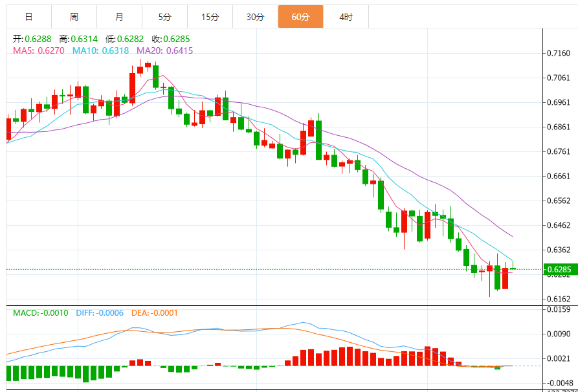Click the current price tag 0.6285
Screen dimensions: 578x392
(561, 269)
